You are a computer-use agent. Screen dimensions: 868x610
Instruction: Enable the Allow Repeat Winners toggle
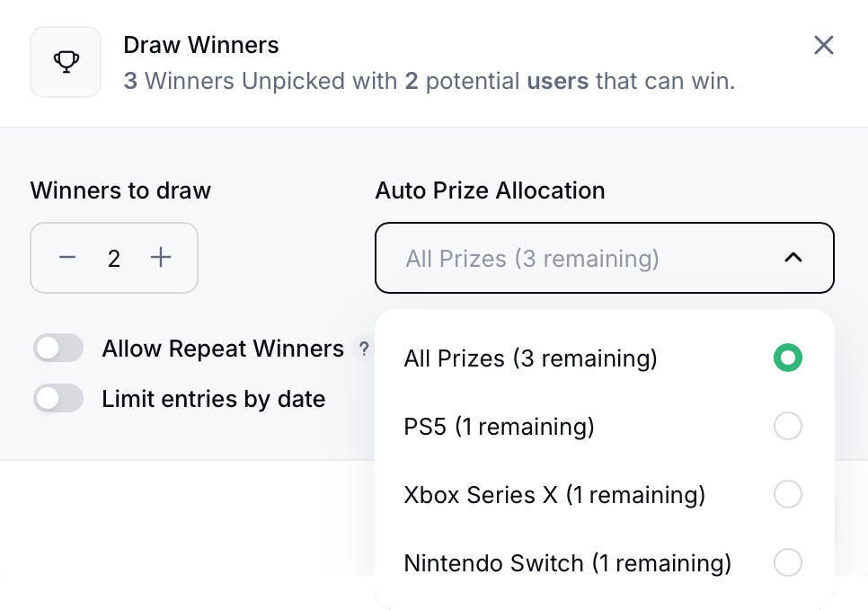(x=58, y=348)
